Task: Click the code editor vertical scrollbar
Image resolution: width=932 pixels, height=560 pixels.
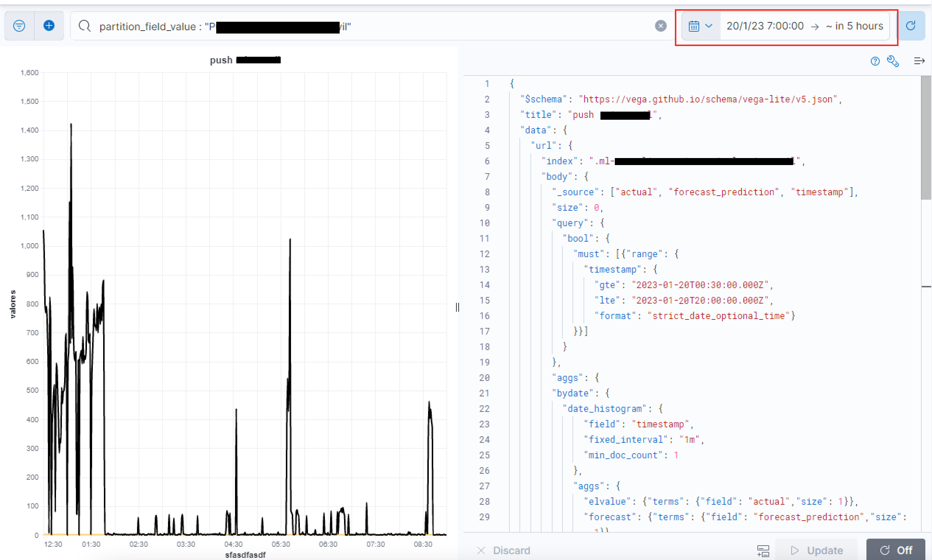Action: click(x=926, y=137)
